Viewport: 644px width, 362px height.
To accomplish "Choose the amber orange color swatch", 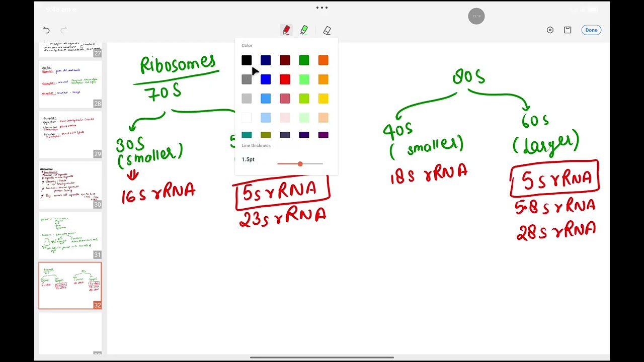I will pos(323,79).
